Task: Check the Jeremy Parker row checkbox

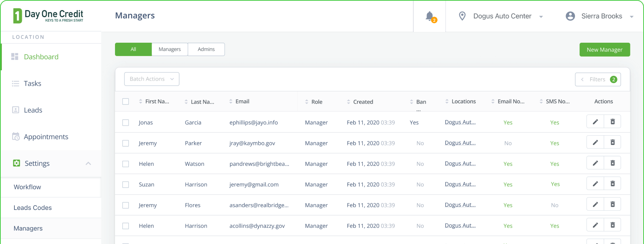Action: click(x=125, y=143)
